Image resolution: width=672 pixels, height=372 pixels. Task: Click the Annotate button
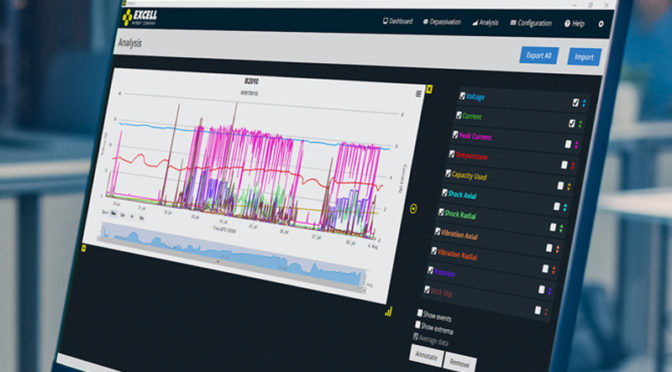(x=426, y=356)
